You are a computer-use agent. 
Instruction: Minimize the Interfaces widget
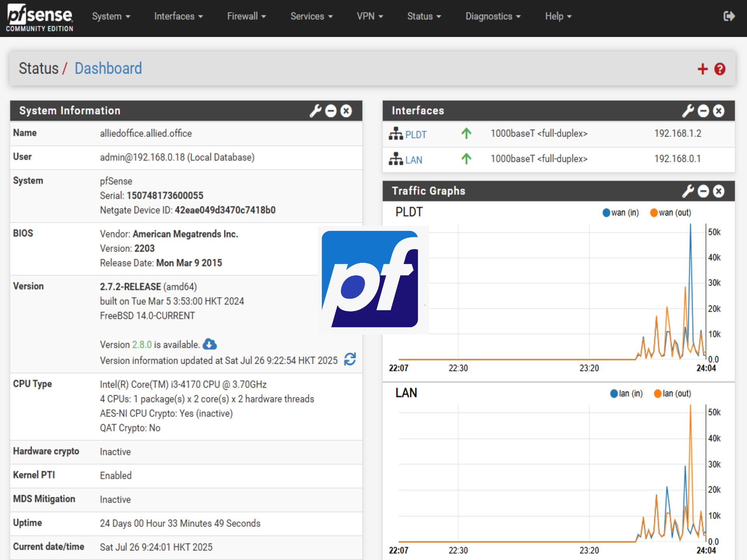click(703, 111)
